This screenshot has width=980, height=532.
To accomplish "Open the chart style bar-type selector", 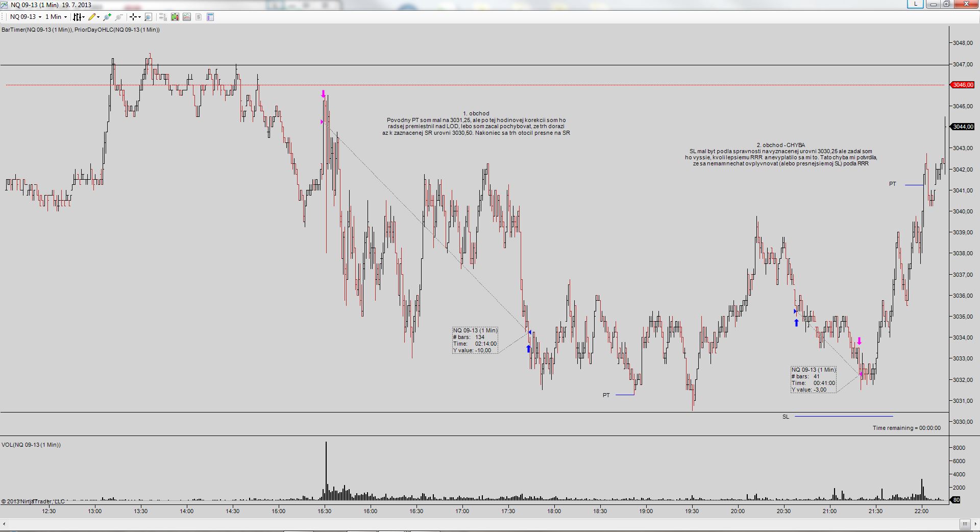I will (79, 17).
